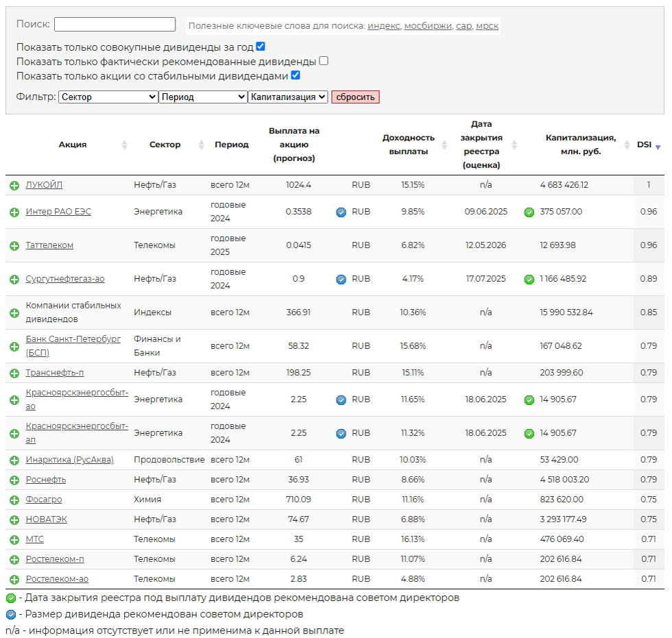Click blue dividend-recommended badge in Интер РАО row
672x638 pixels.
tap(341, 212)
